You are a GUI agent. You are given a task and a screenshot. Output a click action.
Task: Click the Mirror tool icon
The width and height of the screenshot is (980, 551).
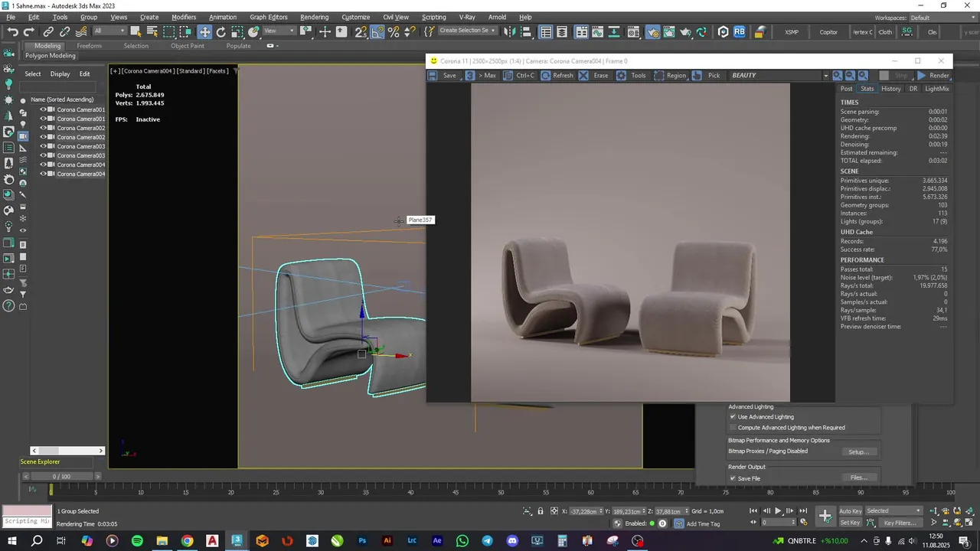coord(509,31)
